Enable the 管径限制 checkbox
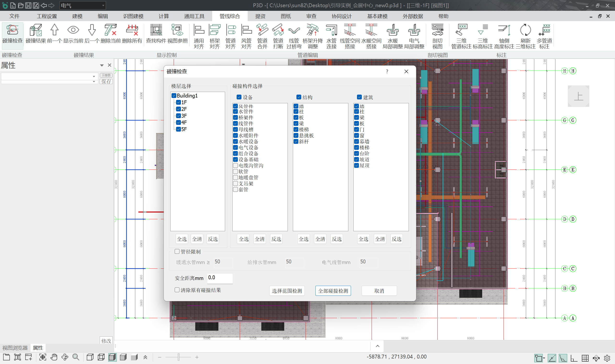This screenshot has height=364, width=615. [177, 251]
